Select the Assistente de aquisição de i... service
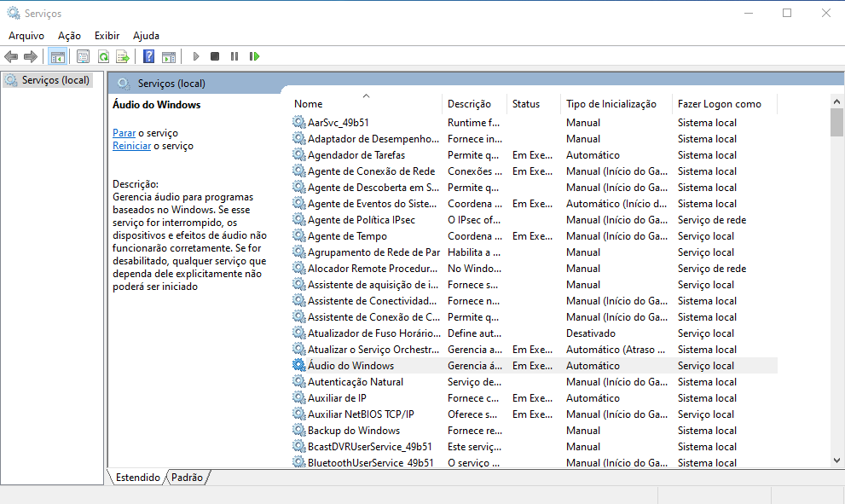This screenshot has width=845, height=504. tap(373, 285)
